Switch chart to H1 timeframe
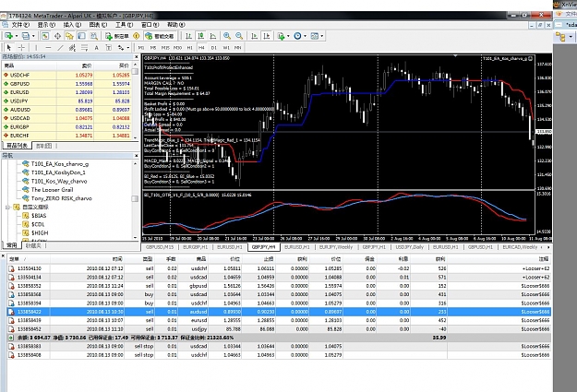This screenshot has height=392, width=577. [189, 47]
